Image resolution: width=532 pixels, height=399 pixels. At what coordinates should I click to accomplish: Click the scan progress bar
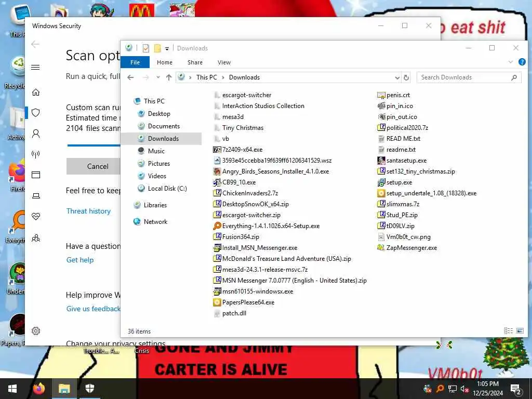[x=94, y=145]
